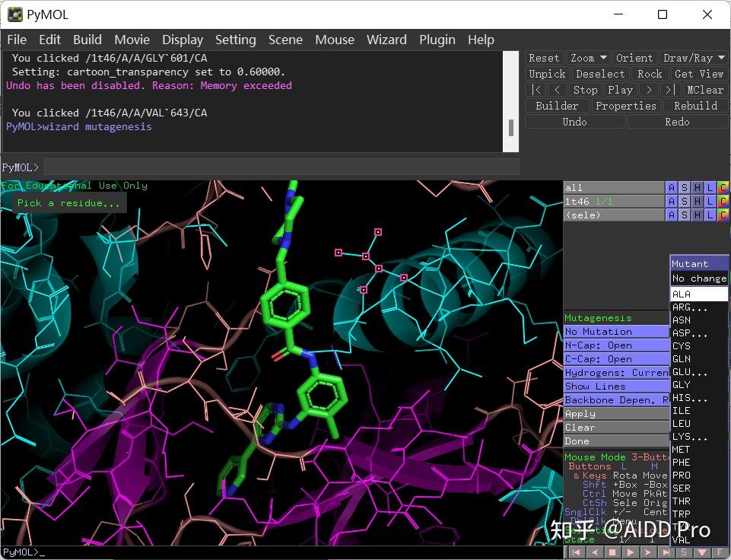This screenshot has height=560, width=731.
Task: Open the Wizard menu
Action: pos(386,40)
